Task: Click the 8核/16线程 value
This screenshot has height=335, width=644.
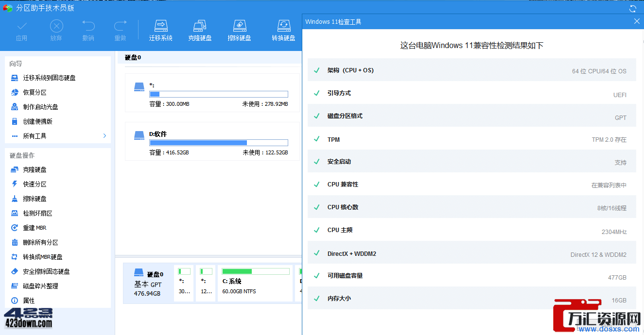Action: [612, 208]
